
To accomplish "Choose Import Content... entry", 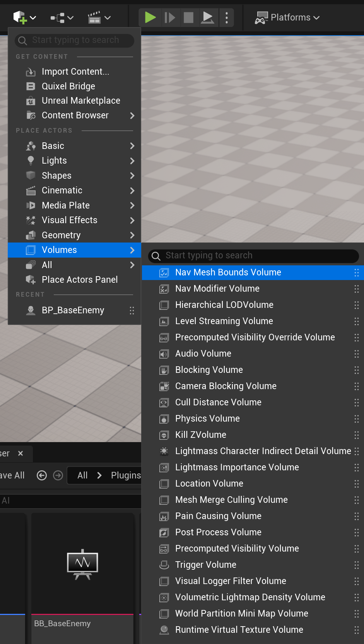I will 74,72.
